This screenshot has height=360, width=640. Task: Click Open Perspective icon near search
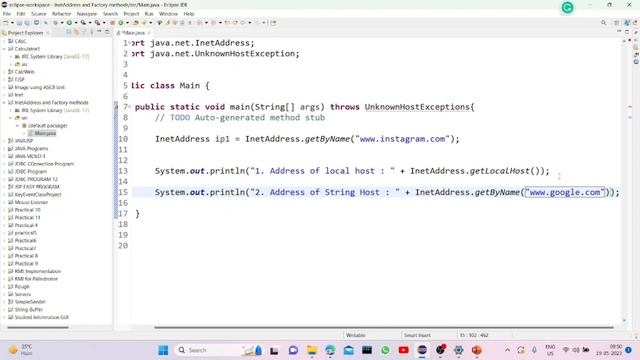tap(616, 23)
